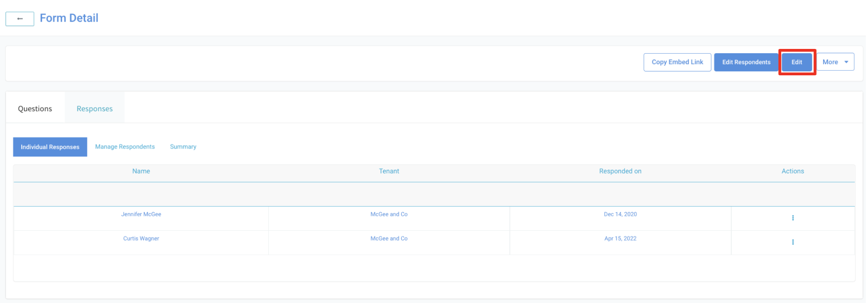This screenshot has width=868, height=303.
Task: Switch to the Questions tab
Action: [35, 109]
